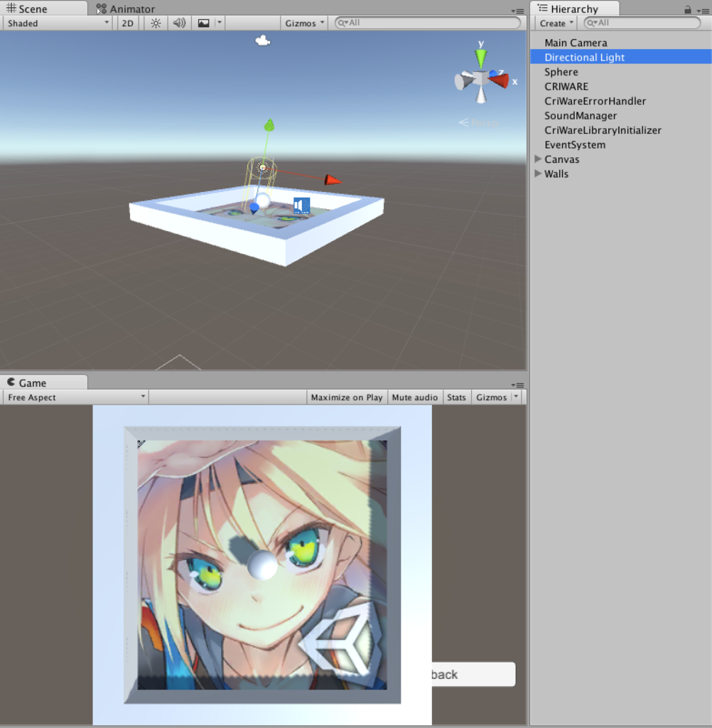
Task: Click green Y move handle arrow
Action: click(269, 125)
